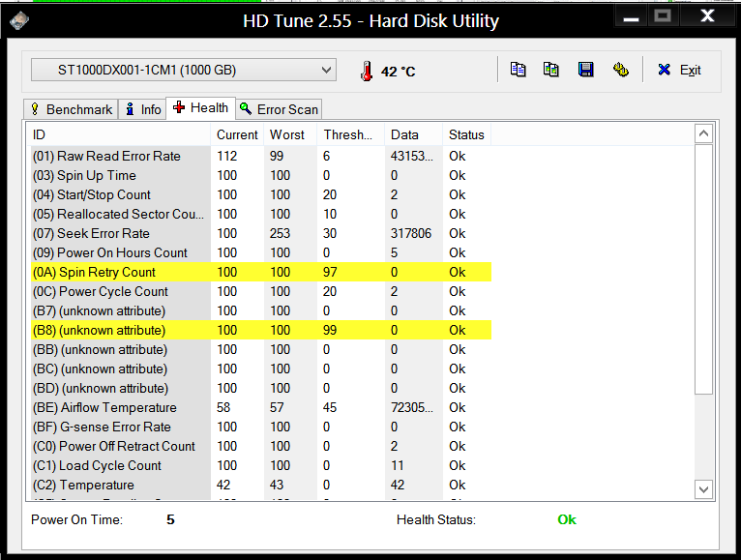Click the Current value 112
Image resolution: width=741 pixels, height=560 pixels.
[x=226, y=156]
